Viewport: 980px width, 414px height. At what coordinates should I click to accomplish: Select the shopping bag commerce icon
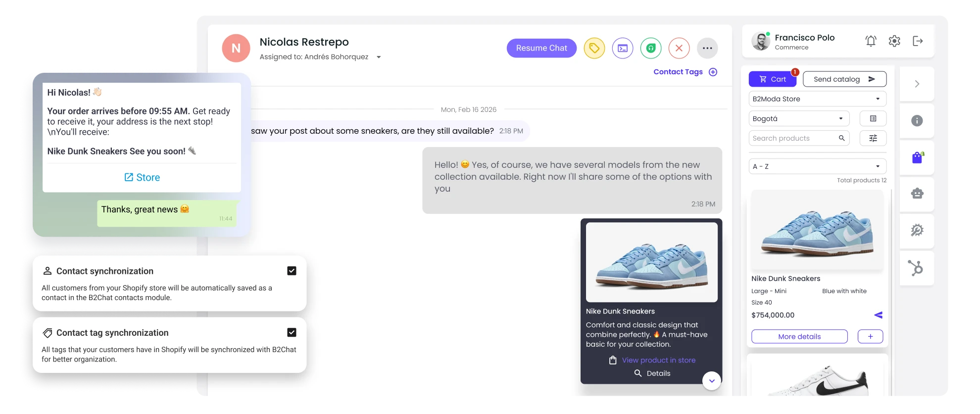918,157
